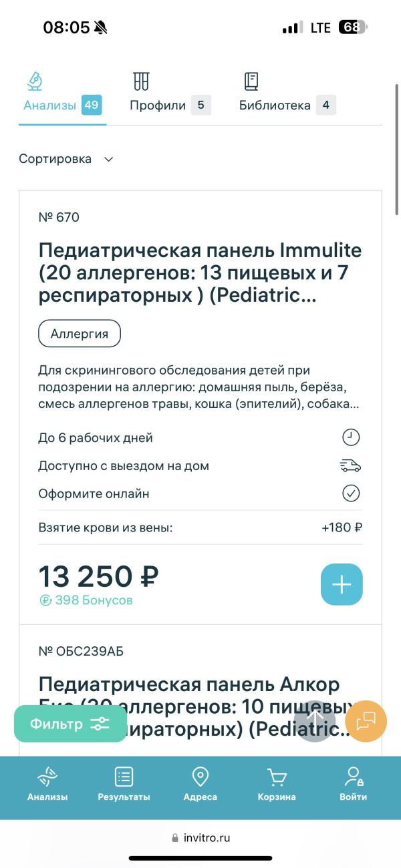Tap the home-visit delivery truck icon

(350, 465)
